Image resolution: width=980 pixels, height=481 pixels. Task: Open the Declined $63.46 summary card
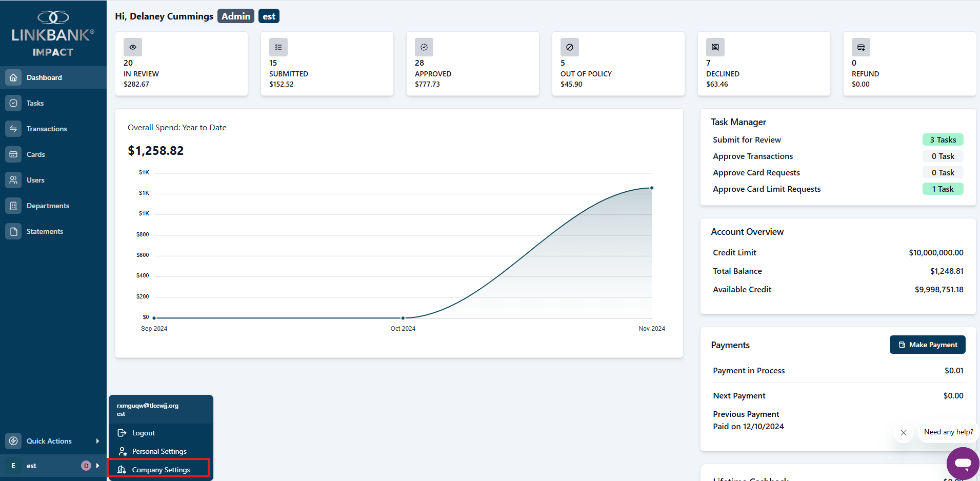[764, 64]
